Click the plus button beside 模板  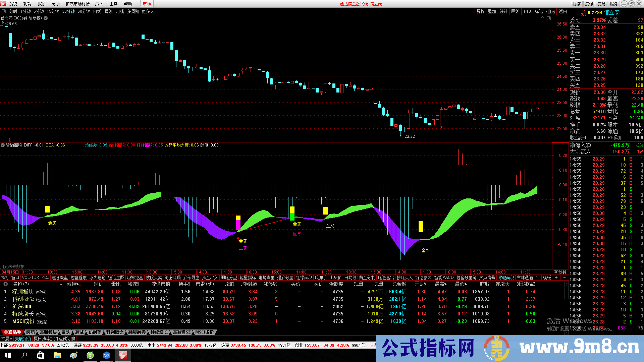pos(556,278)
